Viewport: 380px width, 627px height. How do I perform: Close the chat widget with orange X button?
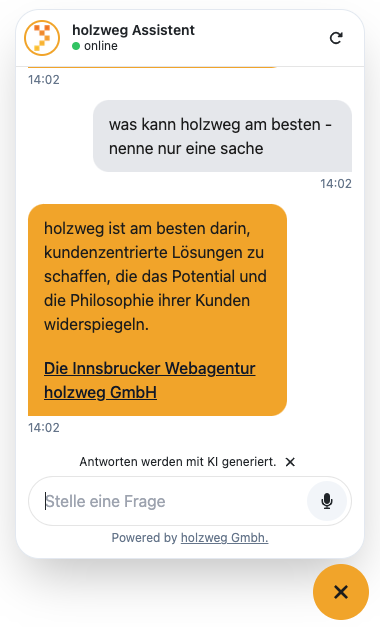(x=341, y=592)
